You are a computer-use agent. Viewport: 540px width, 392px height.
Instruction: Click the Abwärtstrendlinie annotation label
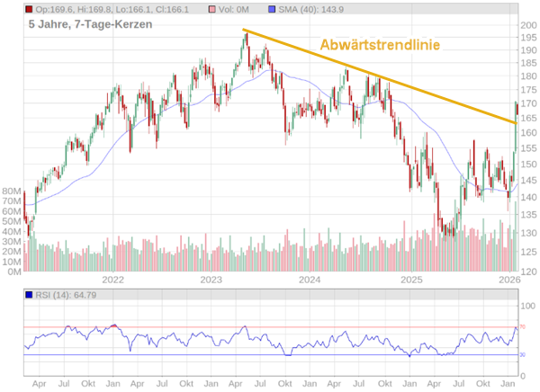[x=379, y=45]
